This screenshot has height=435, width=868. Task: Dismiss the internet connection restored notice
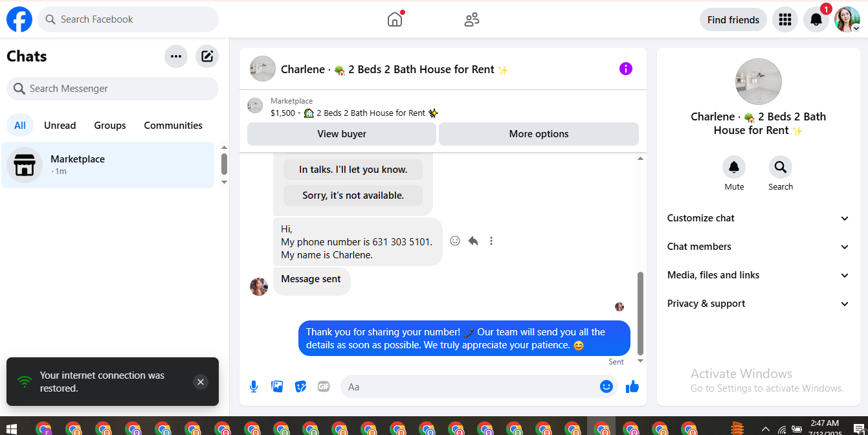click(x=201, y=382)
